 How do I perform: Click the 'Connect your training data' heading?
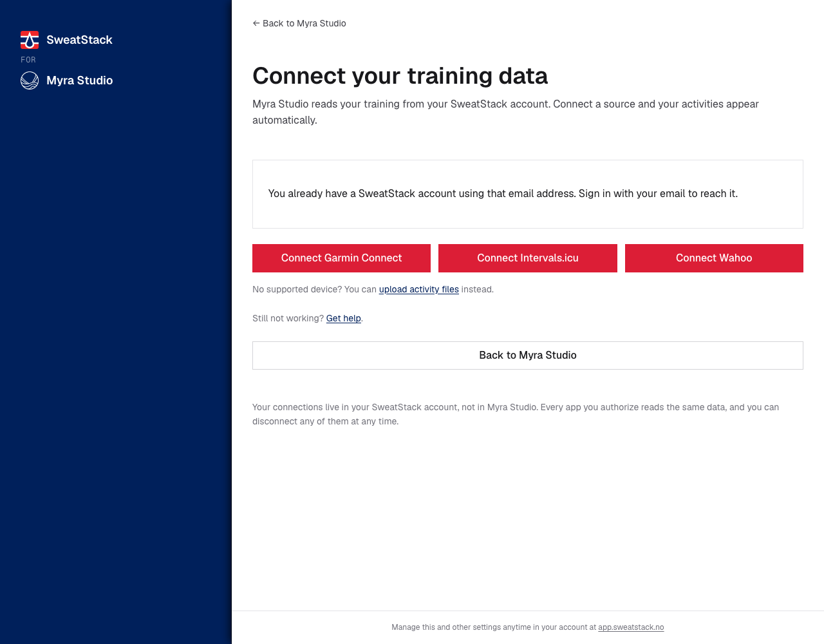click(x=400, y=76)
